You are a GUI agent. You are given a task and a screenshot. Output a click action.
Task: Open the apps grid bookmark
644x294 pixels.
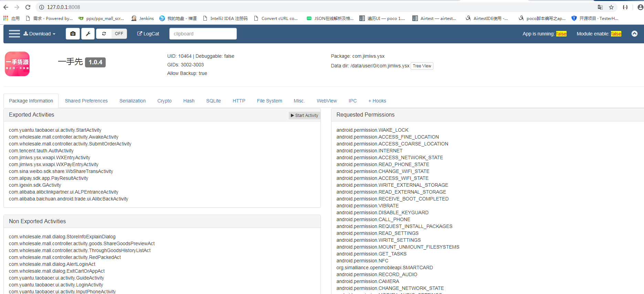click(11, 19)
